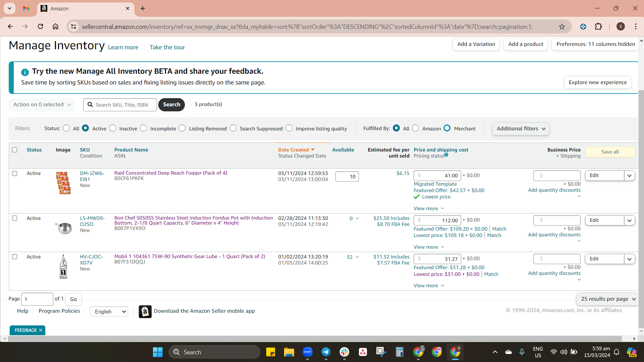Screen dimensions: 644x362
Task: Open the English language selector
Action: tap(109, 311)
